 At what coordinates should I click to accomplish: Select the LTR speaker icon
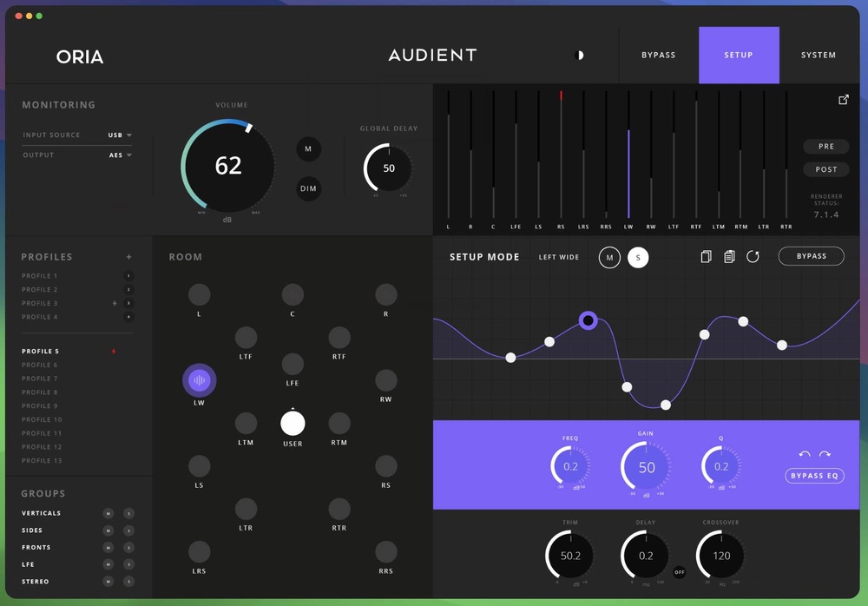pyautogui.click(x=246, y=509)
